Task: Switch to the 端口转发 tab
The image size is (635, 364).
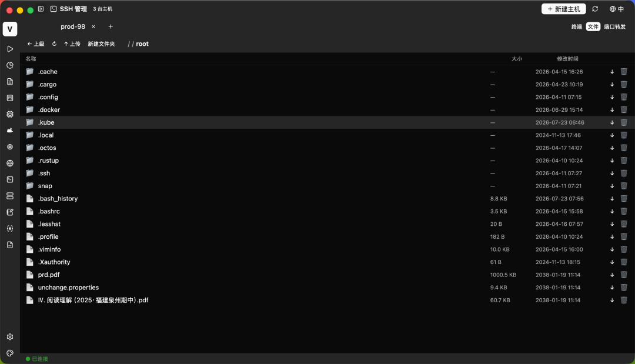Action: (x=615, y=26)
